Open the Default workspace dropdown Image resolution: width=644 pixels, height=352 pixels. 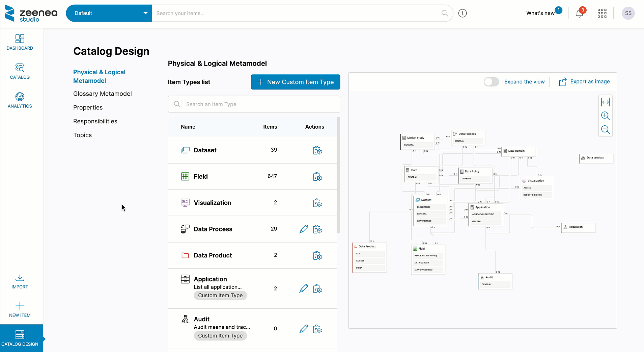pyautogui.click(x=109, y=13)
